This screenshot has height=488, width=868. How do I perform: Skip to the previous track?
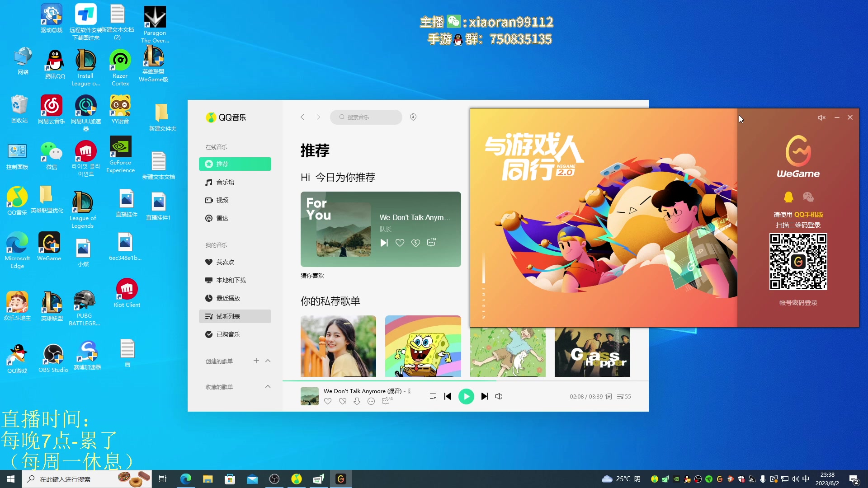[448, 396]
